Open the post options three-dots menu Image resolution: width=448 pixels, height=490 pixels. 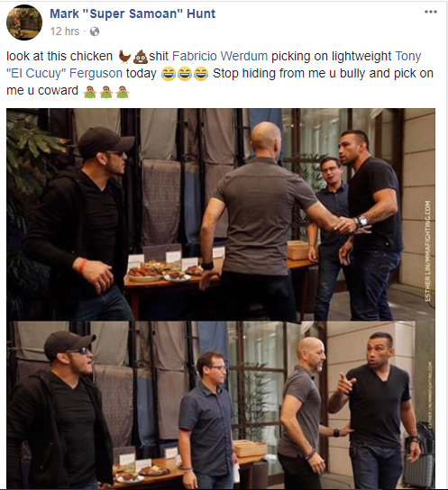(x=431, y=12)
